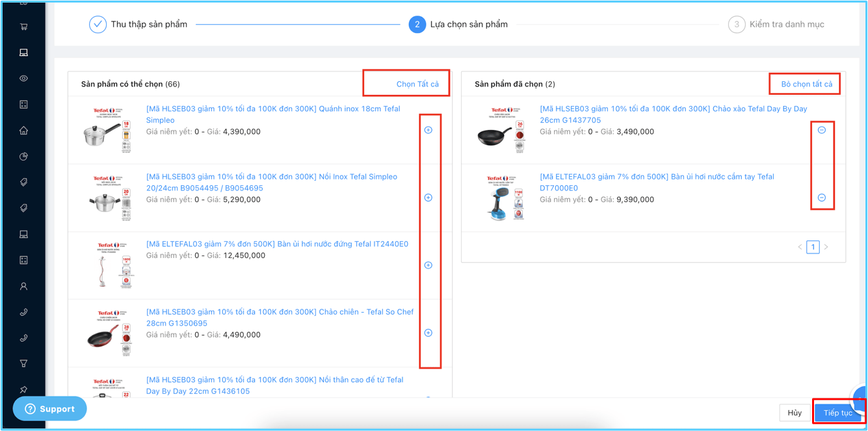Click Chọn Tất cả to select all products
Image resolution: width=868 pixels, height=431 pixels.
coord(417,84)
